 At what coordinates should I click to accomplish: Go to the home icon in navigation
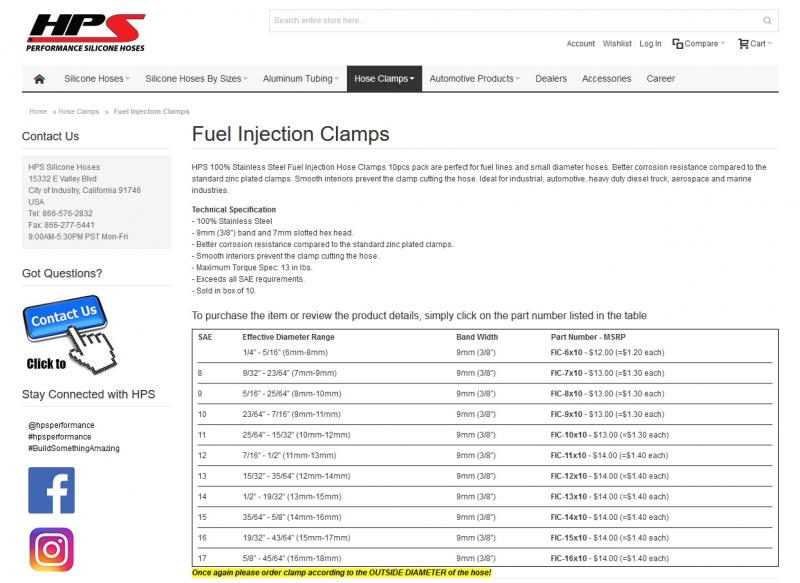pyautogui.click(x=39, y=79)
